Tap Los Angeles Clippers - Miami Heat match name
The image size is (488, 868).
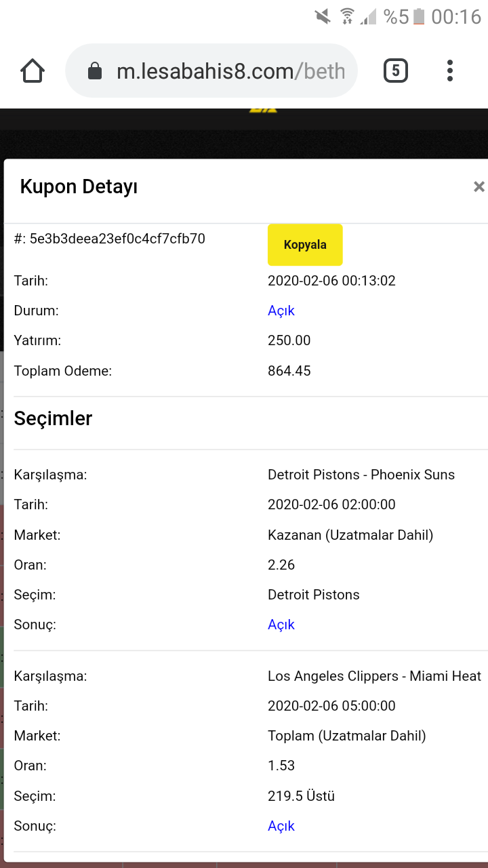(x=375, y=676)
